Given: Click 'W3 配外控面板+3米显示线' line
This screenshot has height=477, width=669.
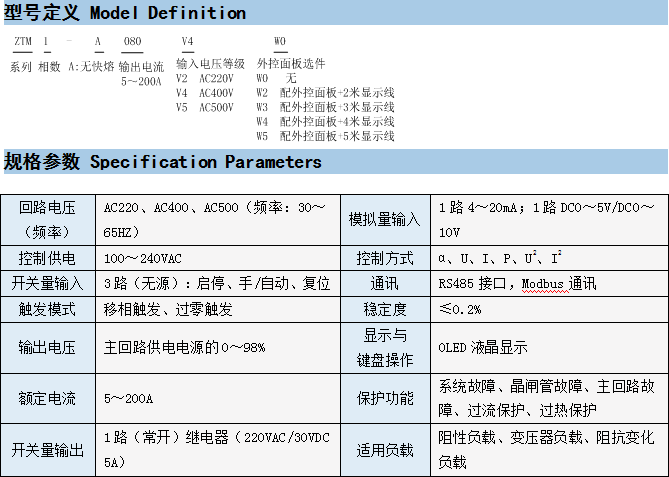Looking at the screenshot, I should pos(326,108).
